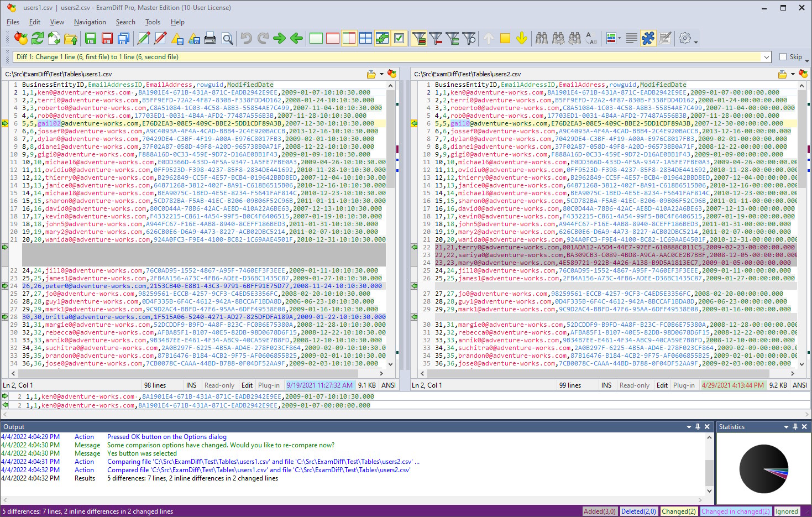Click the blue puzzle piece Plug-ins icon
The image size is (812, 517).
coord(648,38)
